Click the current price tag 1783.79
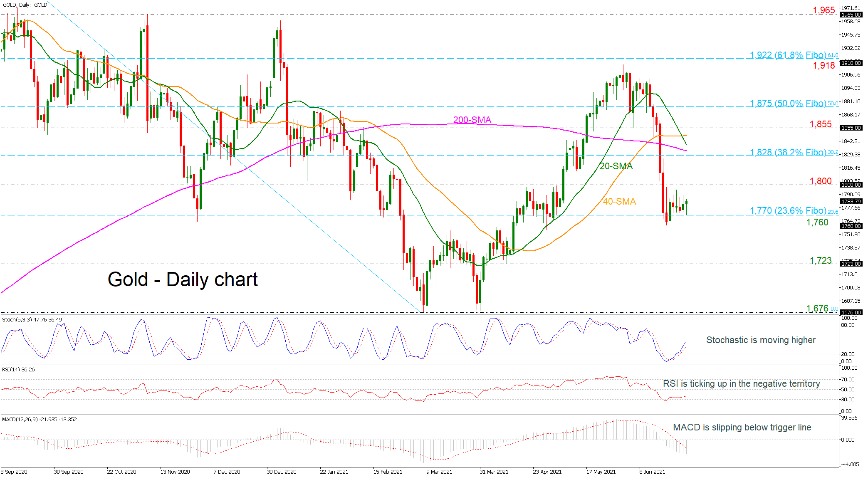Image resolution: width=868 pixels, height=477 pixels. coord(851,201)
